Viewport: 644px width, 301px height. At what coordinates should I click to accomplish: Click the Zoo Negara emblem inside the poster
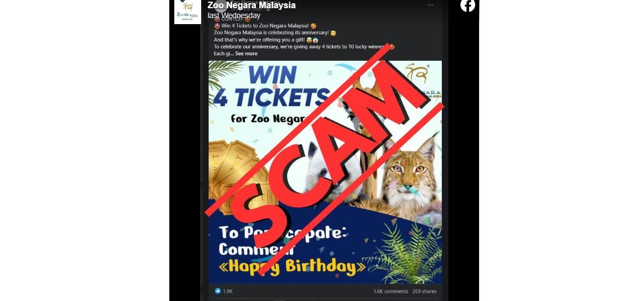click(x=417, y=73)
